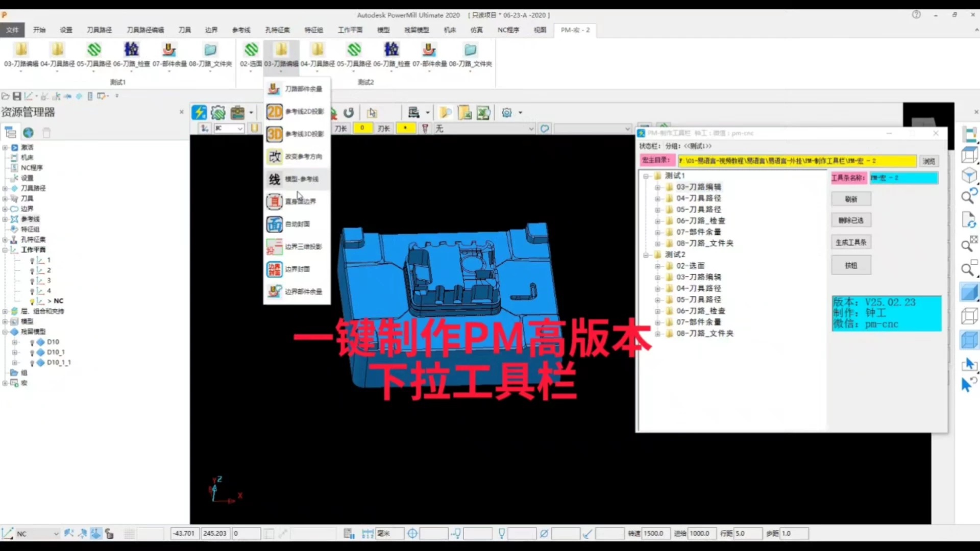Click the wireframe view cube icon

click(969, 316)
